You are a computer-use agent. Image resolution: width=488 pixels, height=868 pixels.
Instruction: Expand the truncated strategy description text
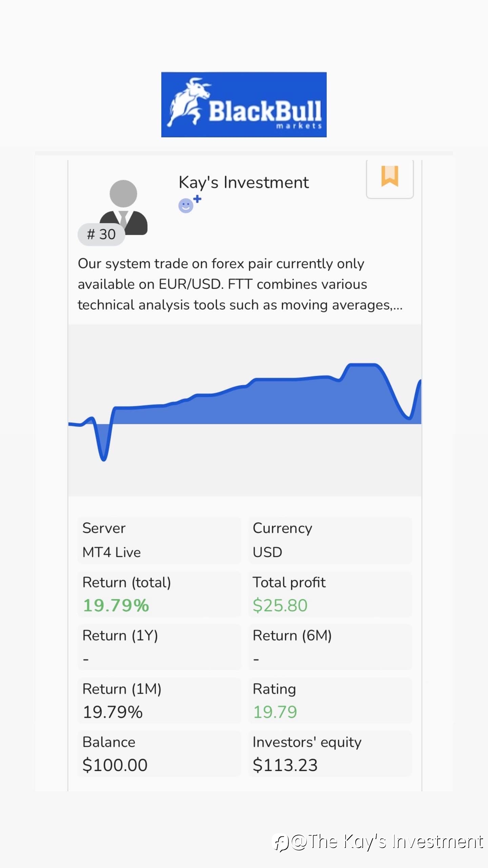click(240, 284)
